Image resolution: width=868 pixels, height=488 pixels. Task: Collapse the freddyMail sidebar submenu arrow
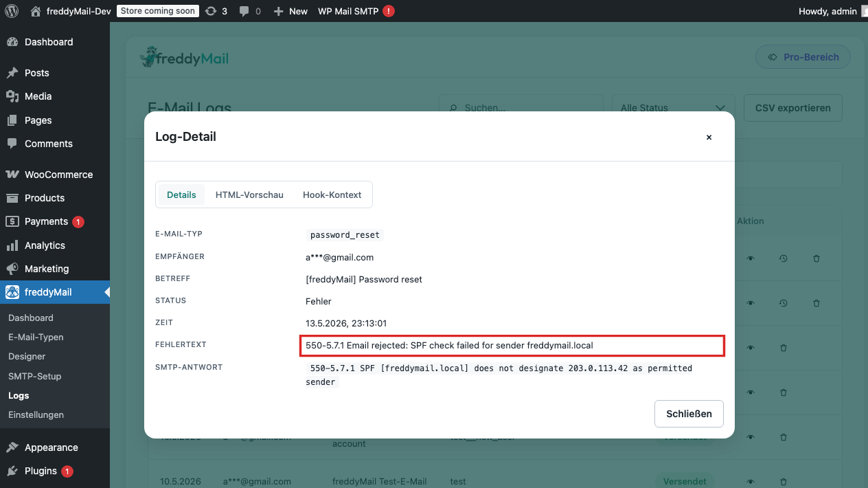(x=106, y=292)
